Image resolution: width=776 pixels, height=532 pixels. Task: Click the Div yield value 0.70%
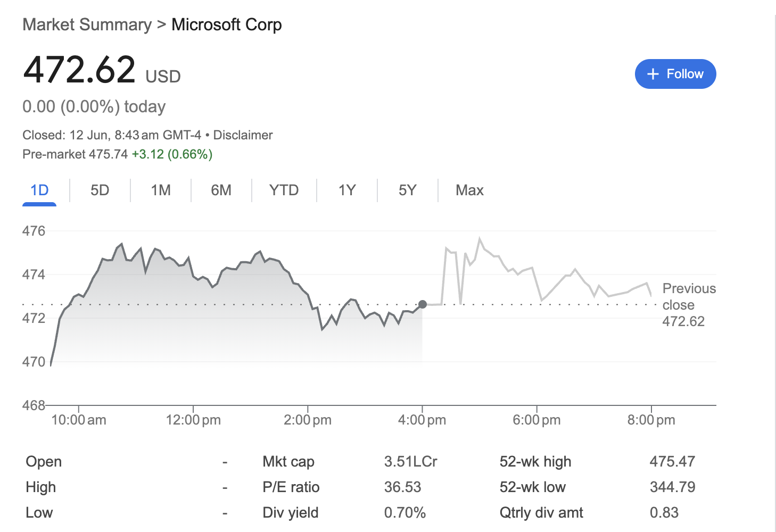[404, 512]
